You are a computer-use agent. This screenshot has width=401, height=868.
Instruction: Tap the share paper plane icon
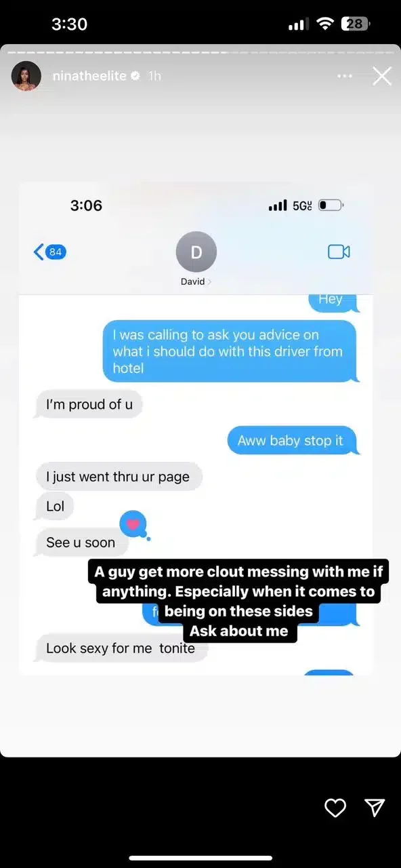pos(375,807)
